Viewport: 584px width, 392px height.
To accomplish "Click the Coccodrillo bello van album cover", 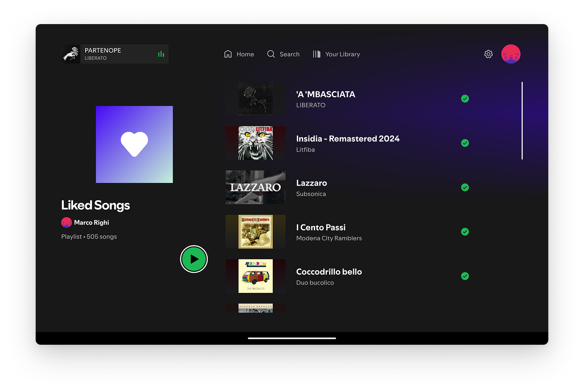I will (x=255, y=276).
